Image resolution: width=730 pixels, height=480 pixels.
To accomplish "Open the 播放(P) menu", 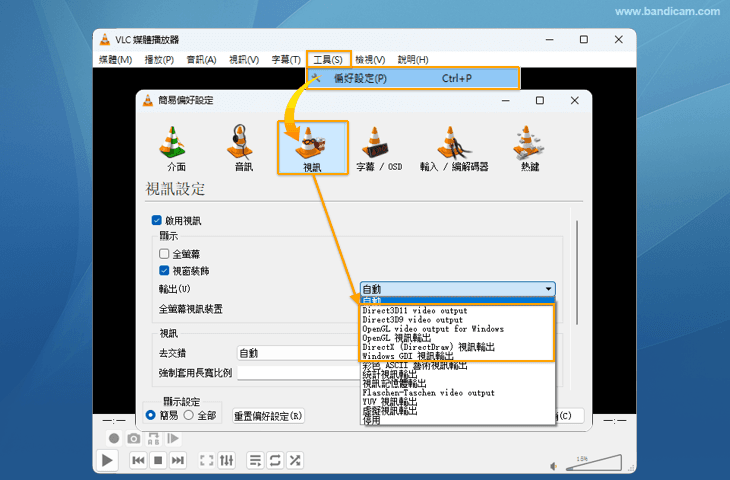I will coord(159,60).
